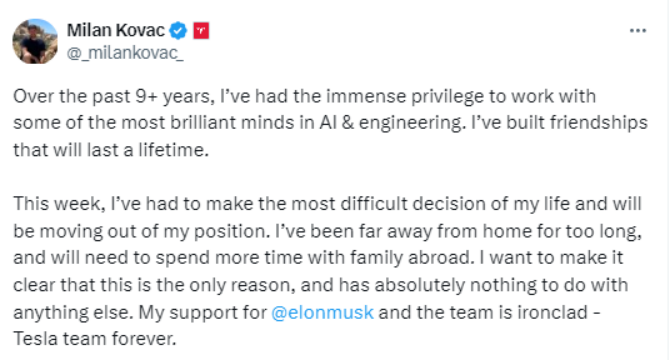Click the phrase "AI & engineering"
The height and width of the screenshot is (360, 670).
pyautogui.click(x=391, y=123)
